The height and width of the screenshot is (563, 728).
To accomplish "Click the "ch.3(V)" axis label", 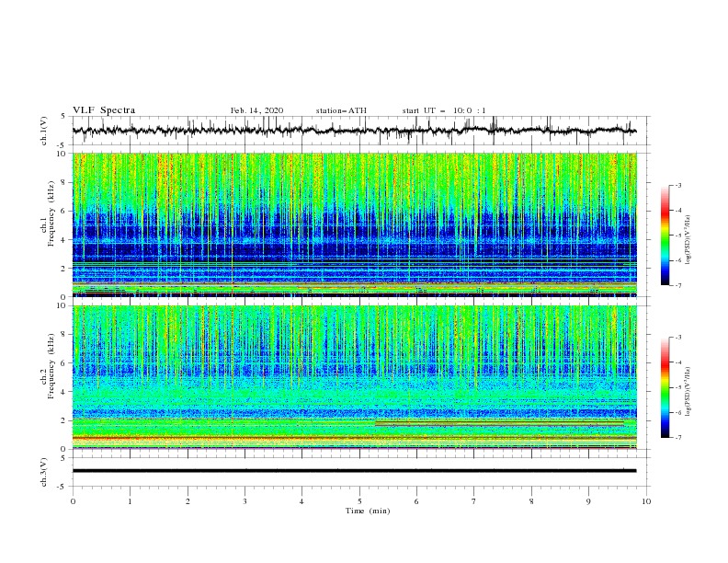I will 44,472.
